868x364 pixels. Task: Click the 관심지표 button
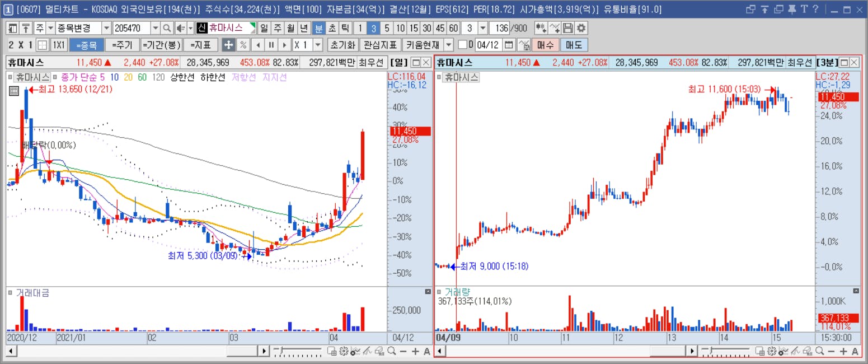[x=381, y=45]
